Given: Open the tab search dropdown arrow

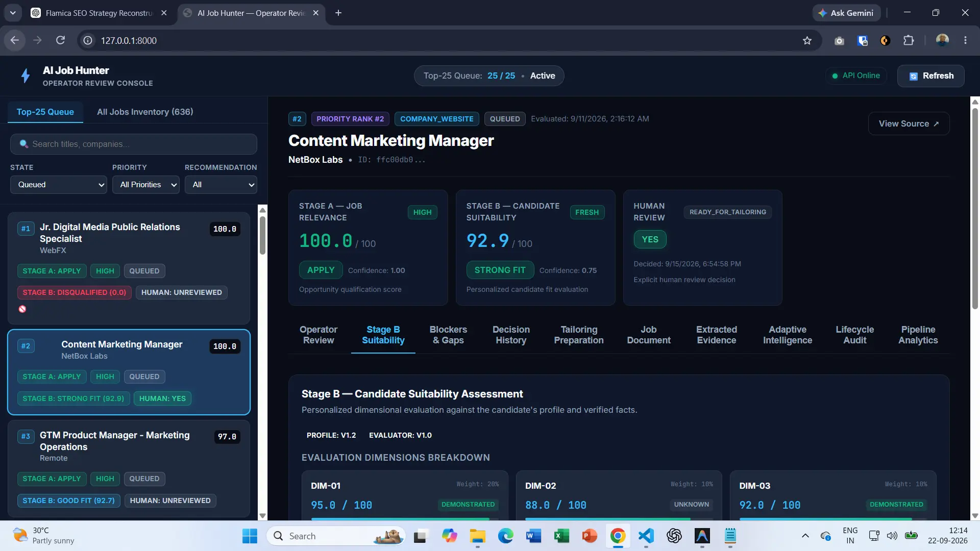Looking at the screenshot, I should coord(13,13).
